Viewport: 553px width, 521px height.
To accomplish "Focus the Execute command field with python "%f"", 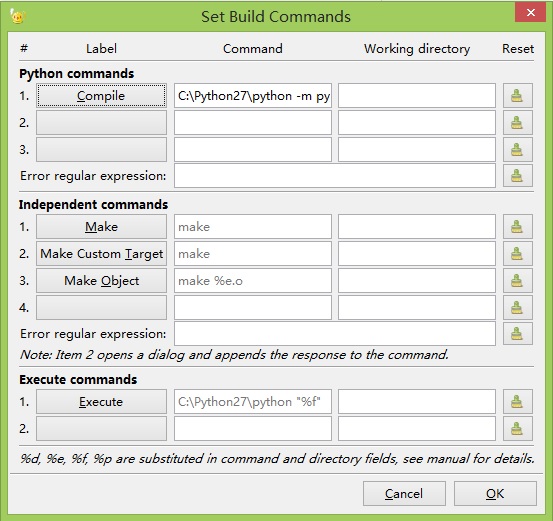I will (x=253, y=401).
